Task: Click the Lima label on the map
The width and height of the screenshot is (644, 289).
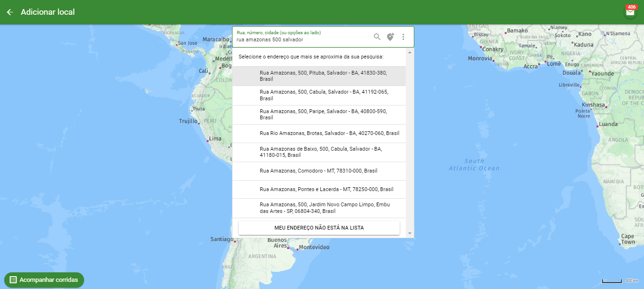Action: point(215,139)
